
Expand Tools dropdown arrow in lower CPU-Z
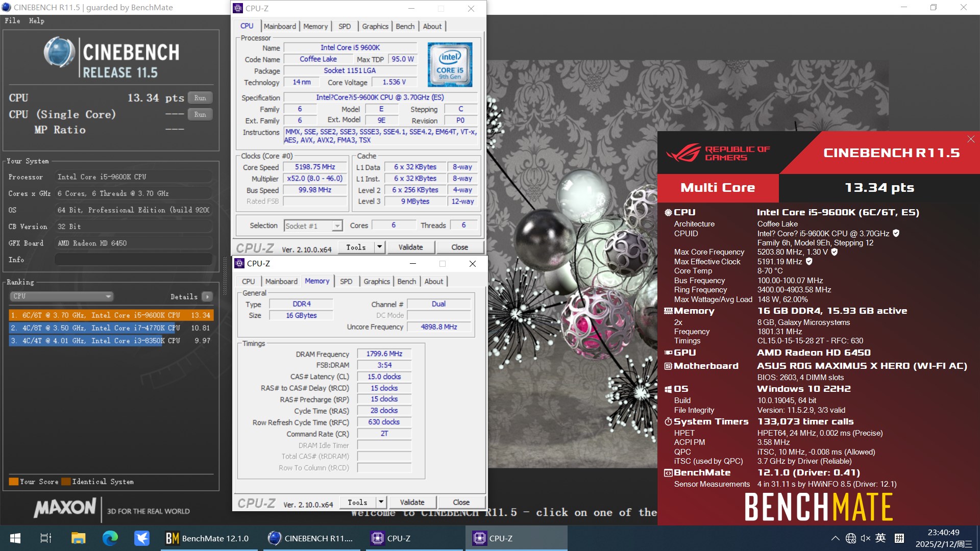(x=381, y=503)
